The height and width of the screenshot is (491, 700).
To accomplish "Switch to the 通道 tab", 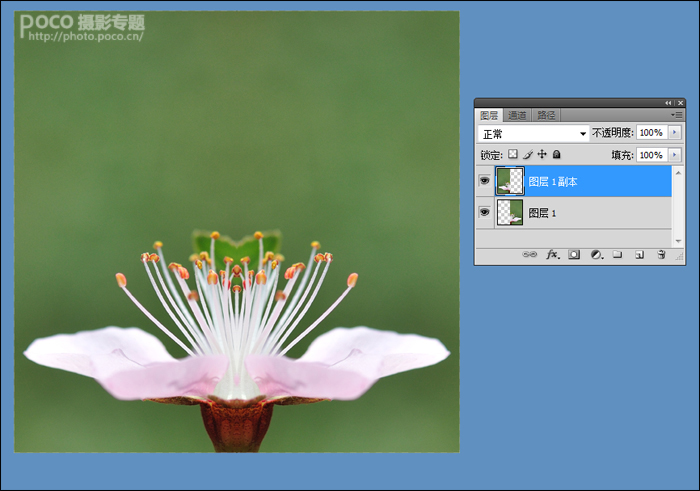I will coord(517,115).
